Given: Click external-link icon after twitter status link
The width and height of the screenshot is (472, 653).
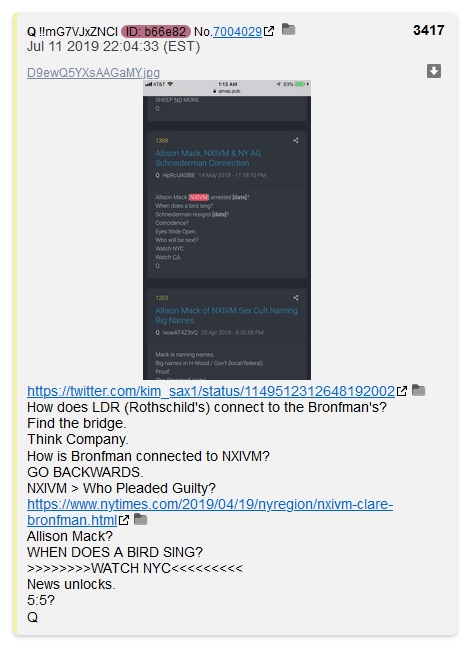Looking at the screenshot, I should click(x=402, y=391).
